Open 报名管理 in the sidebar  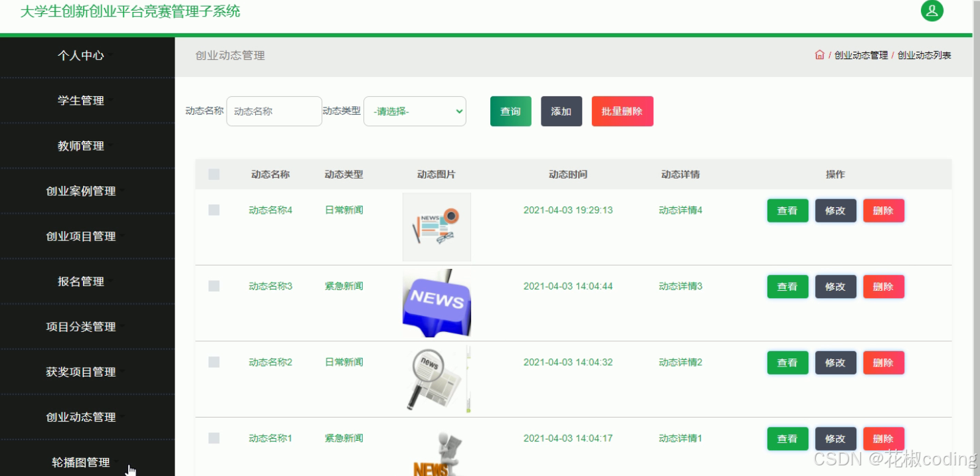pyautogui.click(x=81, y=281)
